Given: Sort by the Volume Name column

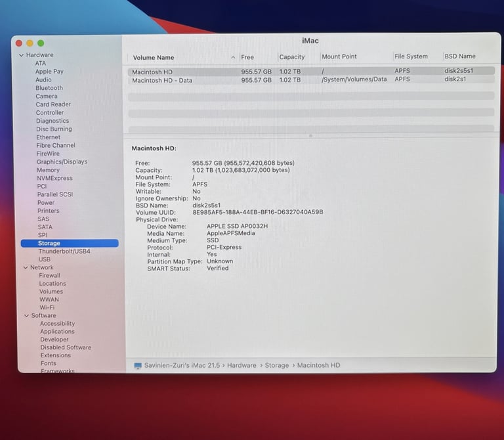Looking at the screenshot, I should [x=154, y=58].
